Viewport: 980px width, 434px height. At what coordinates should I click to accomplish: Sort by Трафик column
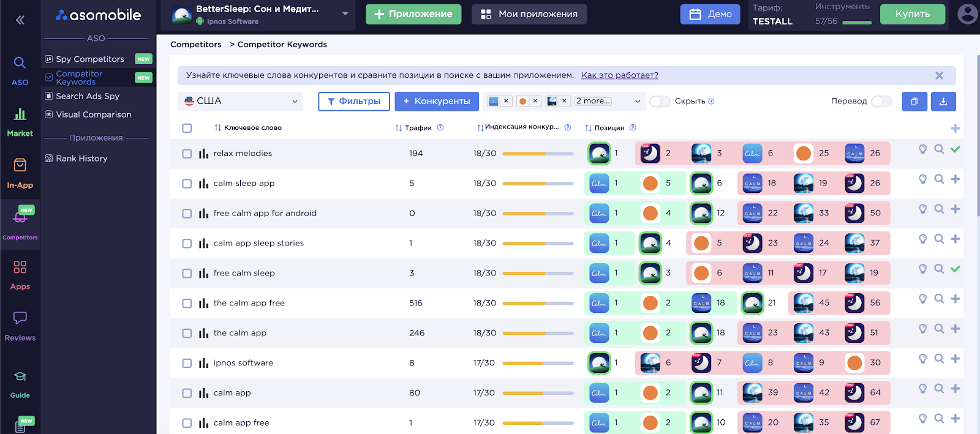click(413, 128)
